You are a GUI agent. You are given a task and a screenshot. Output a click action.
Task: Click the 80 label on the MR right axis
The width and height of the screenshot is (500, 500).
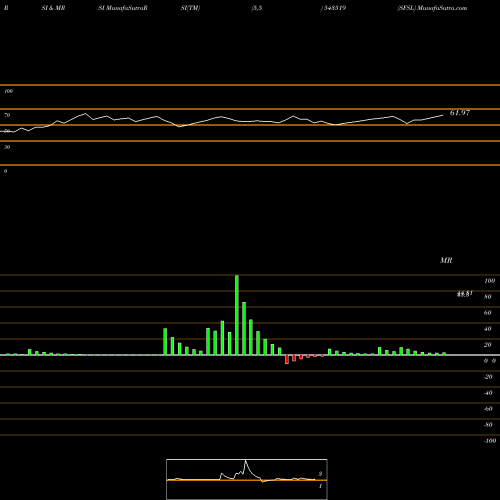click(488, 297)
